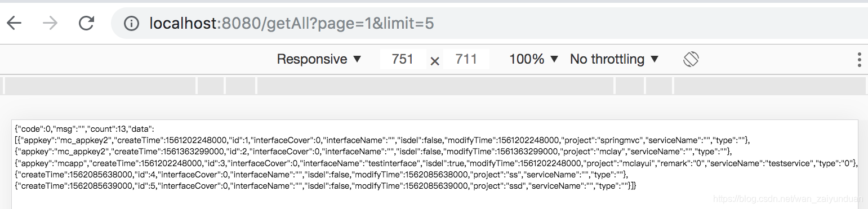Click the rightmost segment of the width preset bar
This screenshot has height=209, width=868.
pos(769,86)
